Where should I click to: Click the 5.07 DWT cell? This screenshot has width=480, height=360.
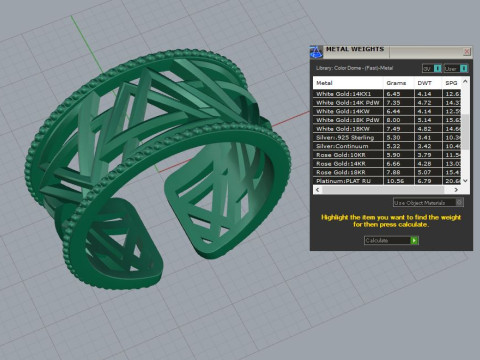428,172
